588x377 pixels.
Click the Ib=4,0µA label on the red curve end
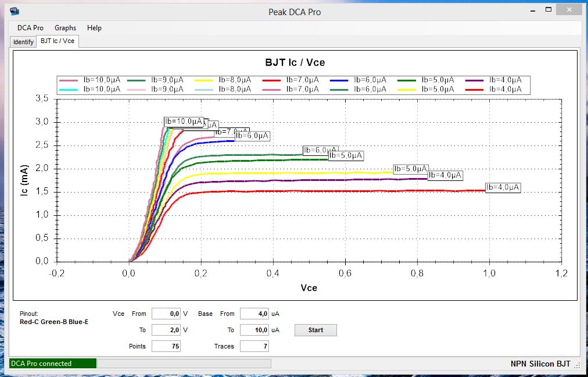503,187
